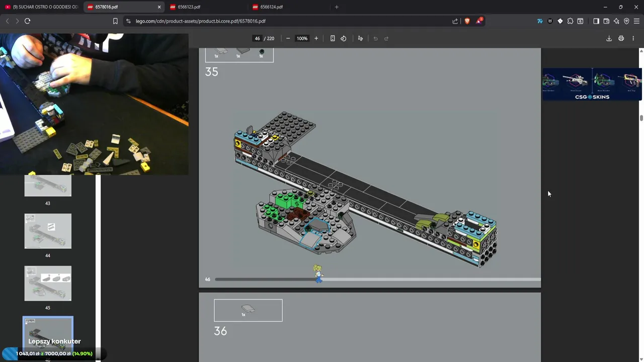Zoom out the PDF with the minus button
Image resolution: width=644 pixels, height=362 pixels.
click(x=288, y=38)
